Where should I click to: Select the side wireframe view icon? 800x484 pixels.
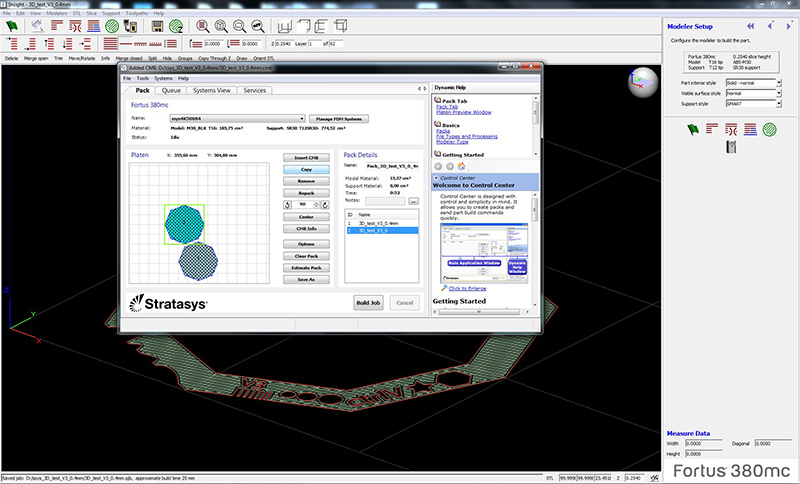[321, 26]
